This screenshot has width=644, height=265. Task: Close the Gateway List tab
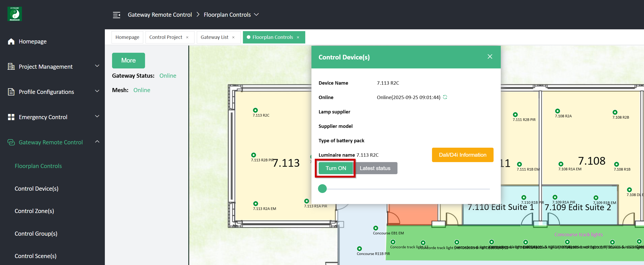pyautogui.click(x=233, y=37)
